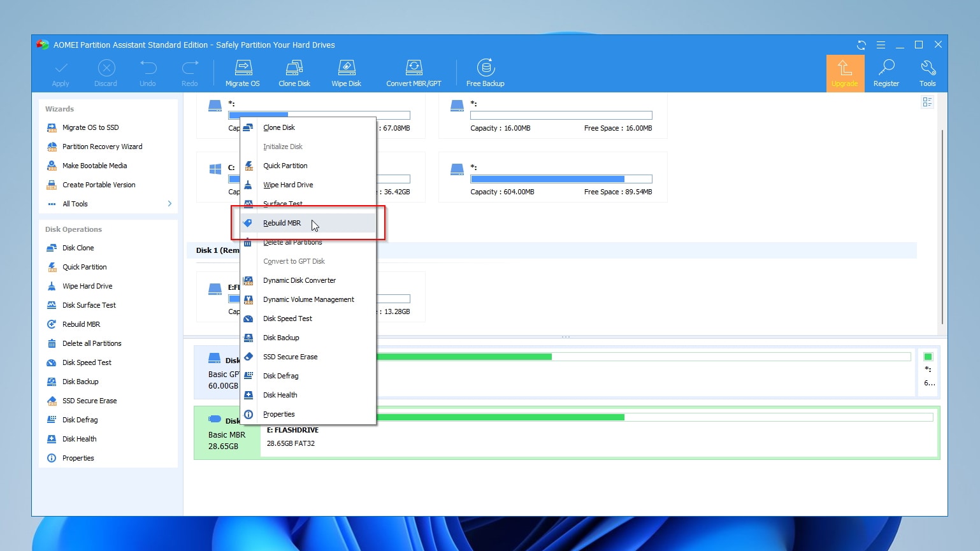Launch the Free Backup tool
This screenshot has height=551, width=980.
point(486,73)
